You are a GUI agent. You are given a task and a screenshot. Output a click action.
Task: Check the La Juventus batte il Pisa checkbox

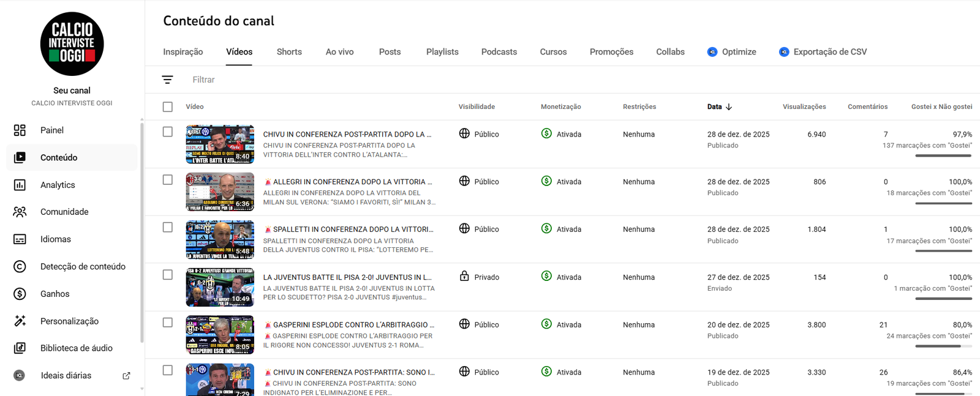pyautogui.click(x=168, y=275)
